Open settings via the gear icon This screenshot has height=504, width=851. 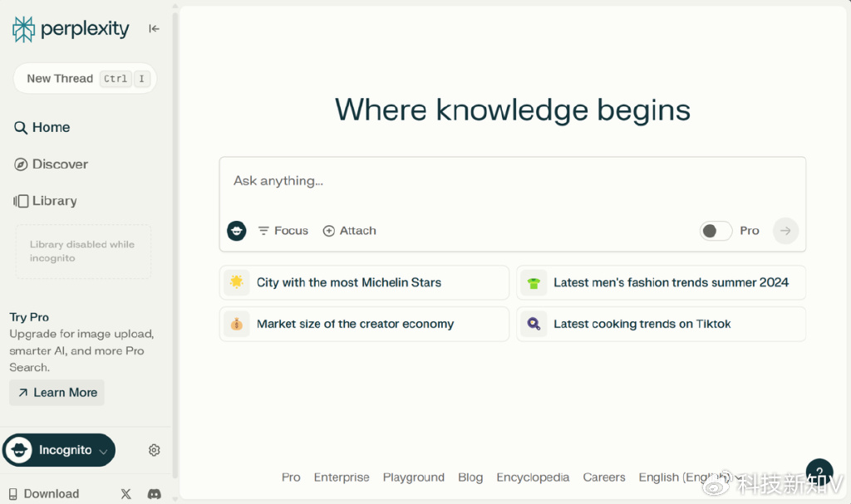154,450
